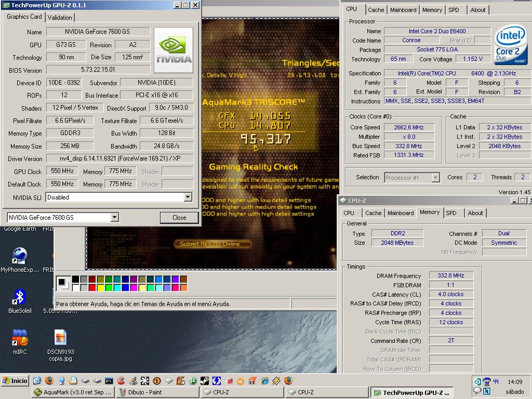Click GPU-Z title bar application icon
Image resolution: width=532 pixels, height=399 pixels.
6,5
